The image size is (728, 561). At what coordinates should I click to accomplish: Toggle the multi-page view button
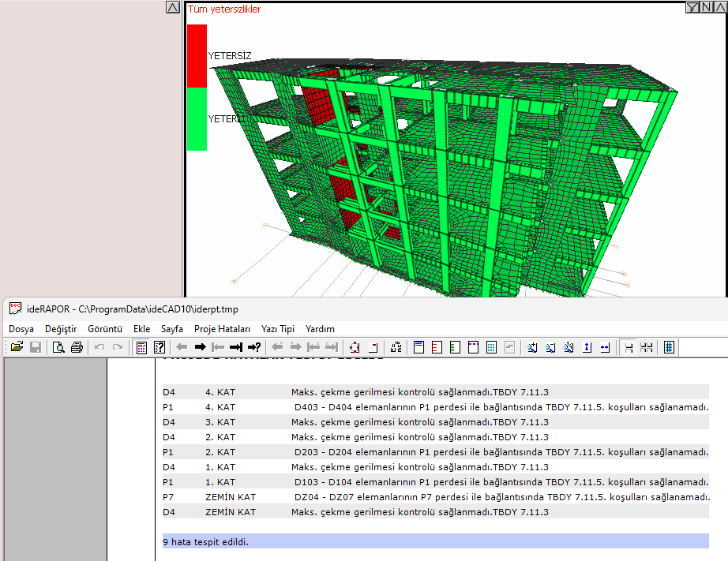(x=647, y=347)
